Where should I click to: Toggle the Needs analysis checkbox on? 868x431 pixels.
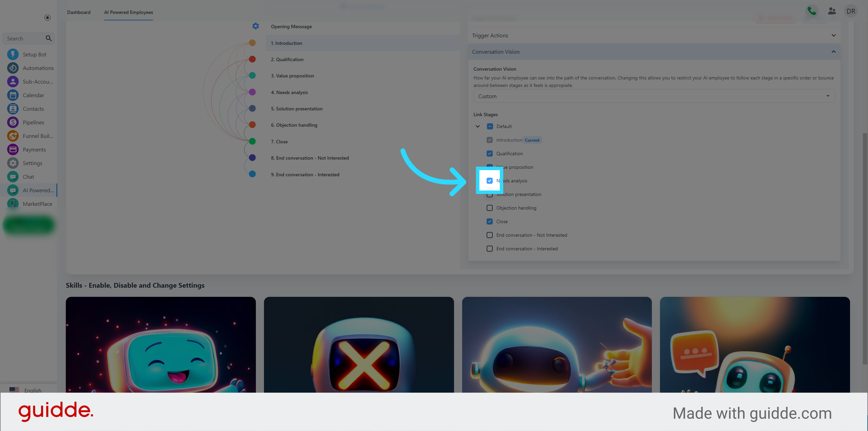tap(489, 180)
